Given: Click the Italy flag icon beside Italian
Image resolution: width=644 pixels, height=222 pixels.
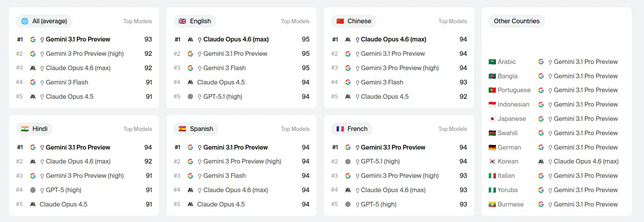Looking at the screenshot, I should pos(492,176).
